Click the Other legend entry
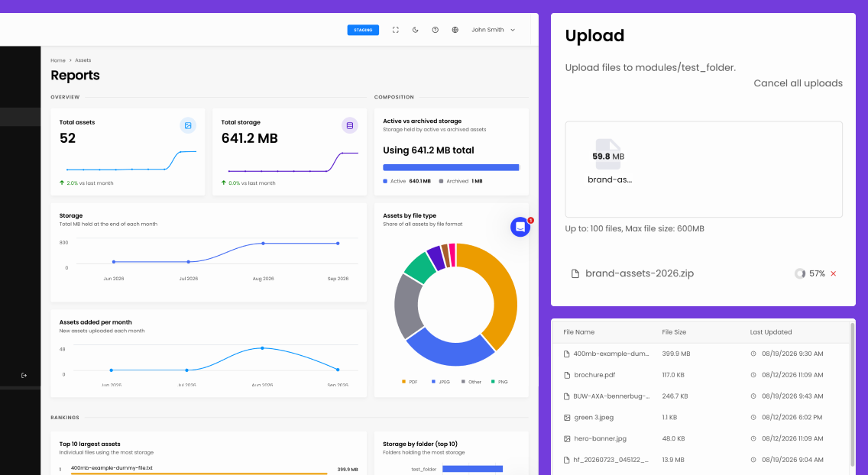The width and height of the screenshot is (868, 475). (471, 382)
